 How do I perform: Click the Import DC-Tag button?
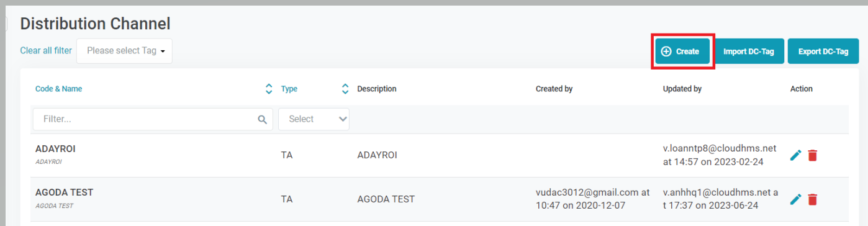tap(749, 52)
